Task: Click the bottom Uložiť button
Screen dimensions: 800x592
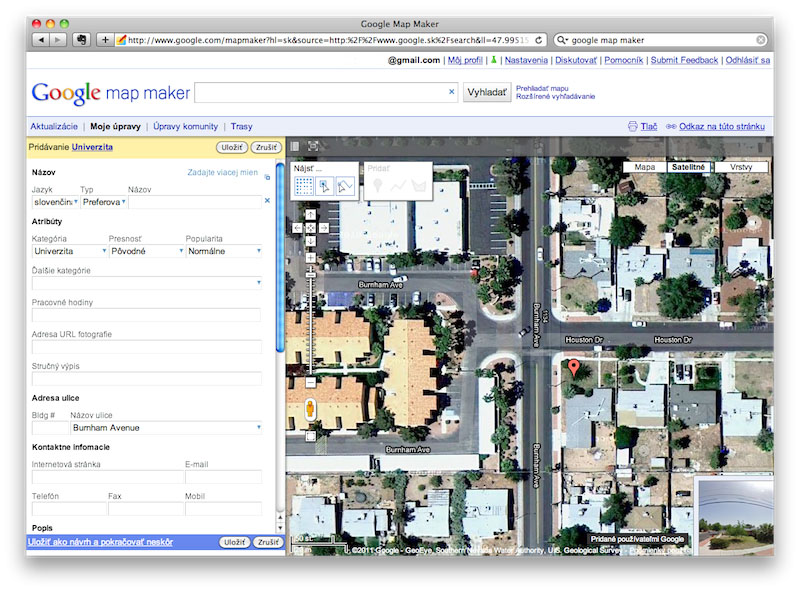Action: (234, 542)
